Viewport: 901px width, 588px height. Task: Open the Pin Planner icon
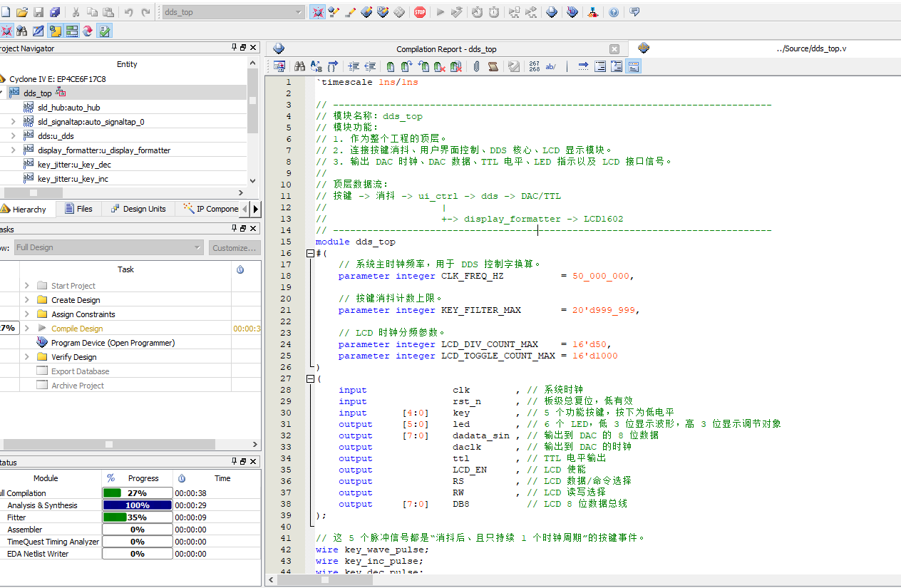(x=366, y=12)
